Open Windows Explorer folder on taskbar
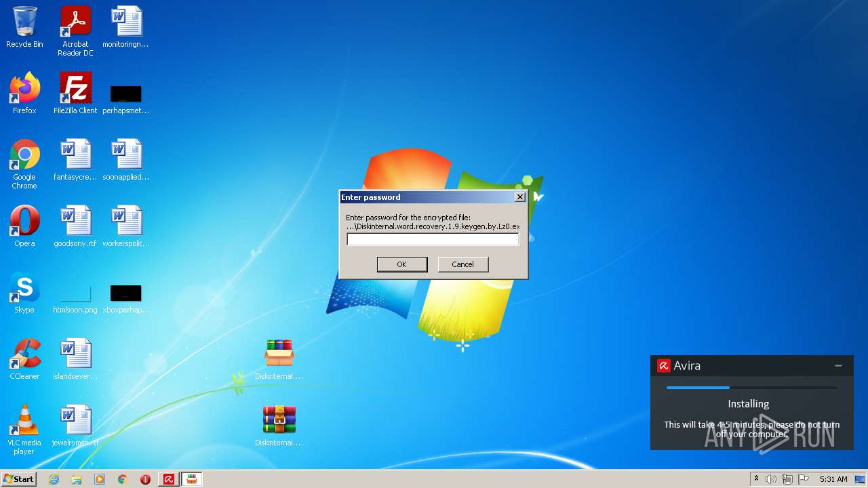The width and height of the screenshot is (868, 488). point(77,479)
